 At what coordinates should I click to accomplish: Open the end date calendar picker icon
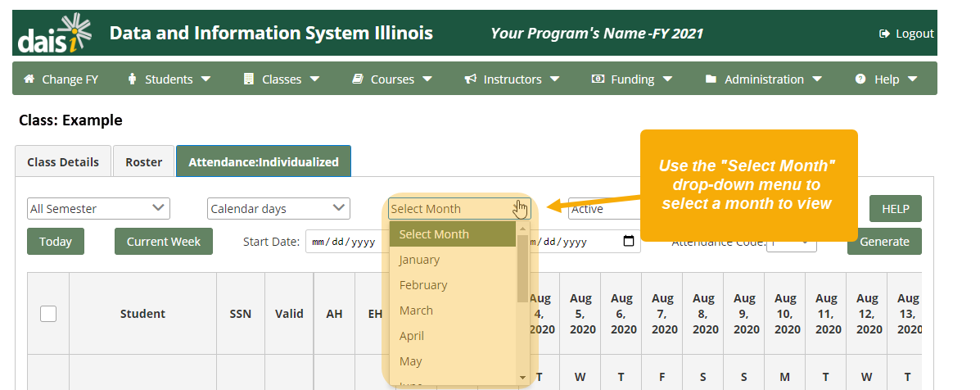click(629, 241)
